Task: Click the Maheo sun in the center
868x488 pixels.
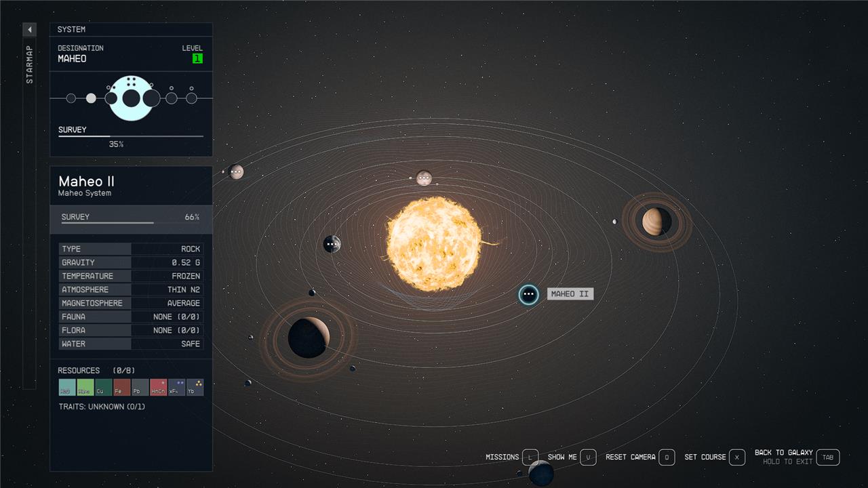Action: pyautogui.click(x=434, y=244)
